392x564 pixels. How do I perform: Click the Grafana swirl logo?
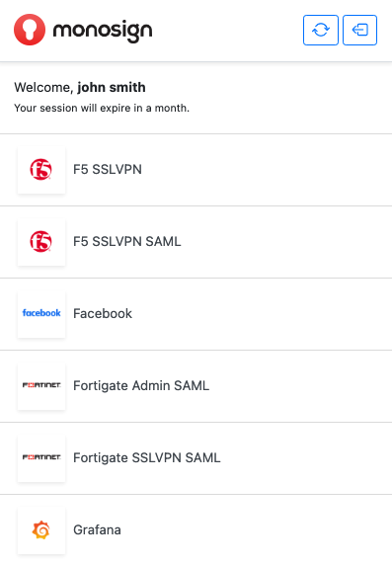click(x=41, y=529)
